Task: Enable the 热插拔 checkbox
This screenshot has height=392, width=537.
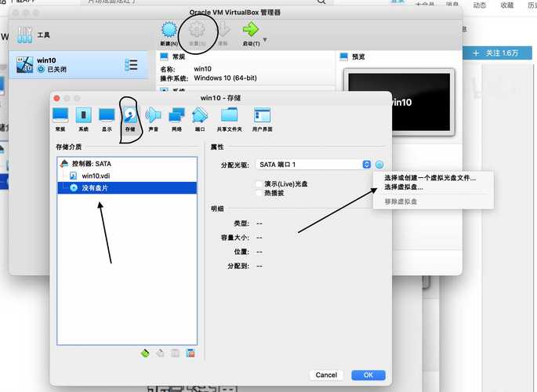Action: pyautogui.click(x=259, y=193)
